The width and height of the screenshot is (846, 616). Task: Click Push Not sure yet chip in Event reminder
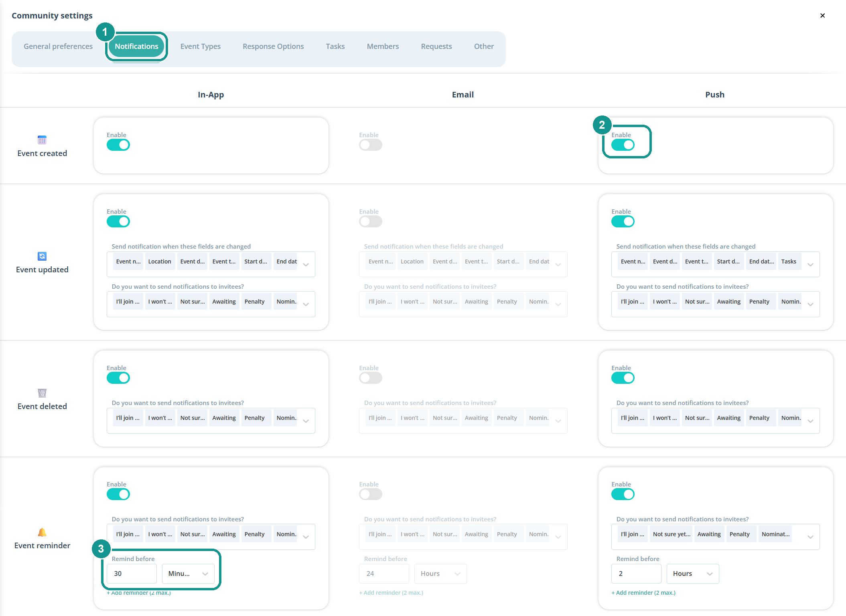click(x=672, y=534)
